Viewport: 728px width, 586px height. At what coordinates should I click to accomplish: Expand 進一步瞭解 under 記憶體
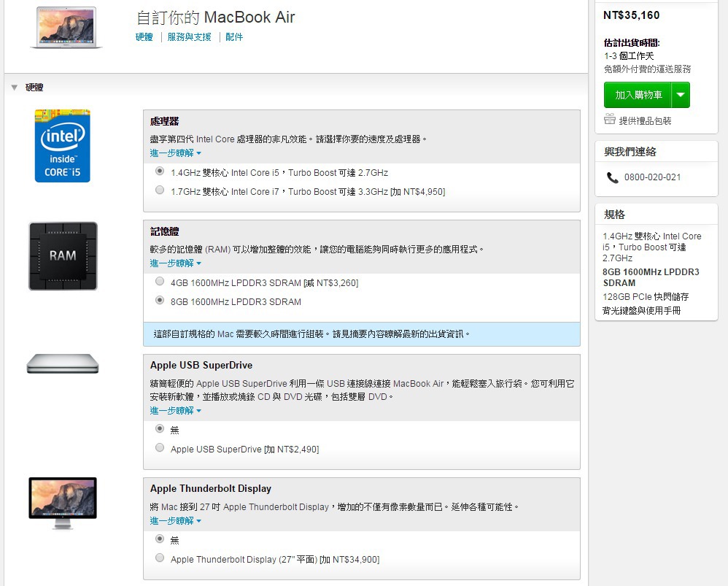click(x=175, y=263)
